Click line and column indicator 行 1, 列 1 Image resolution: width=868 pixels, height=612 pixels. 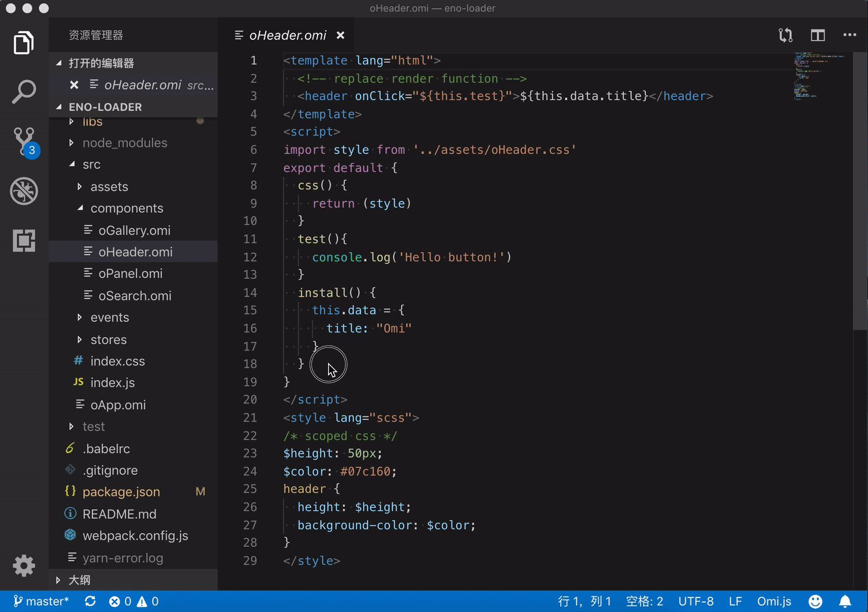point(584,602)
